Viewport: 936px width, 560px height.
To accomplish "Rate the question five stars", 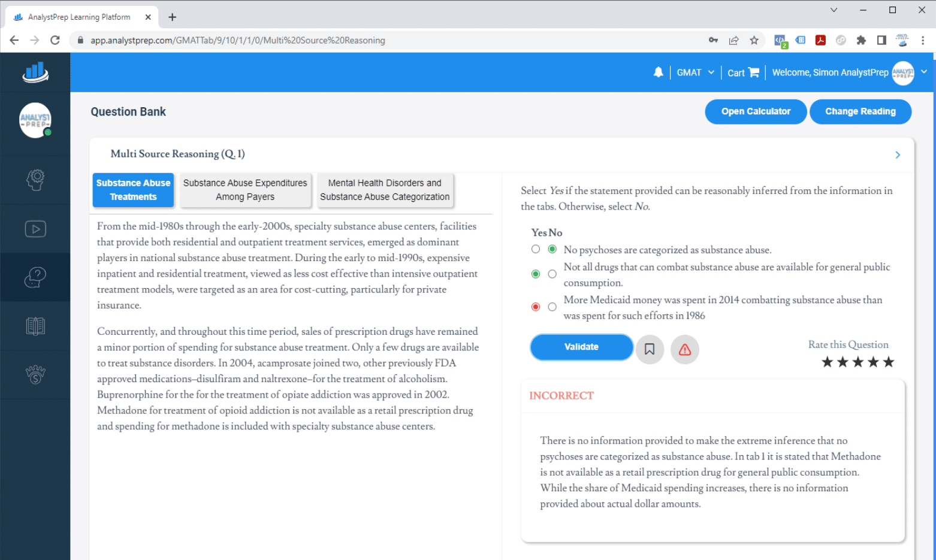I will click(x=889, y=362).
